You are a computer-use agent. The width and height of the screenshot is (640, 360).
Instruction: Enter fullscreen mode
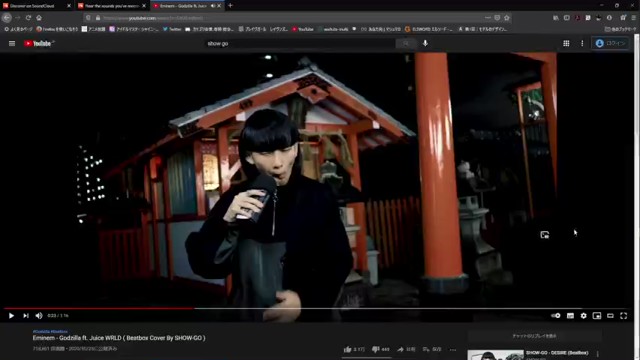[624, 316]
